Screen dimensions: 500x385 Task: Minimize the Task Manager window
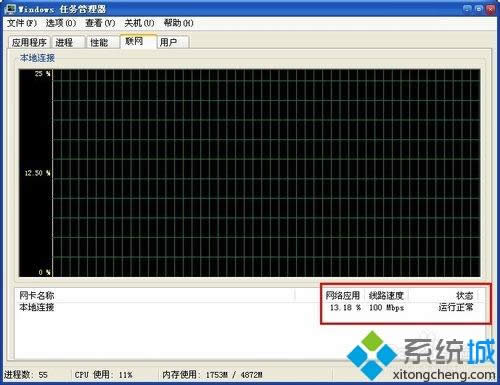pyautogui.click(x=468, y=9)
